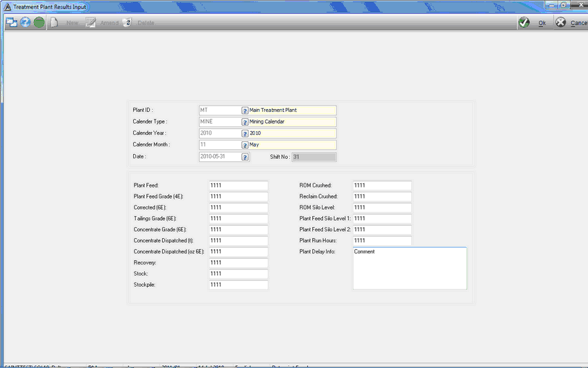Open Calender Month lookup button
Viewport: 588px width, 368px height.
[245, 145]
